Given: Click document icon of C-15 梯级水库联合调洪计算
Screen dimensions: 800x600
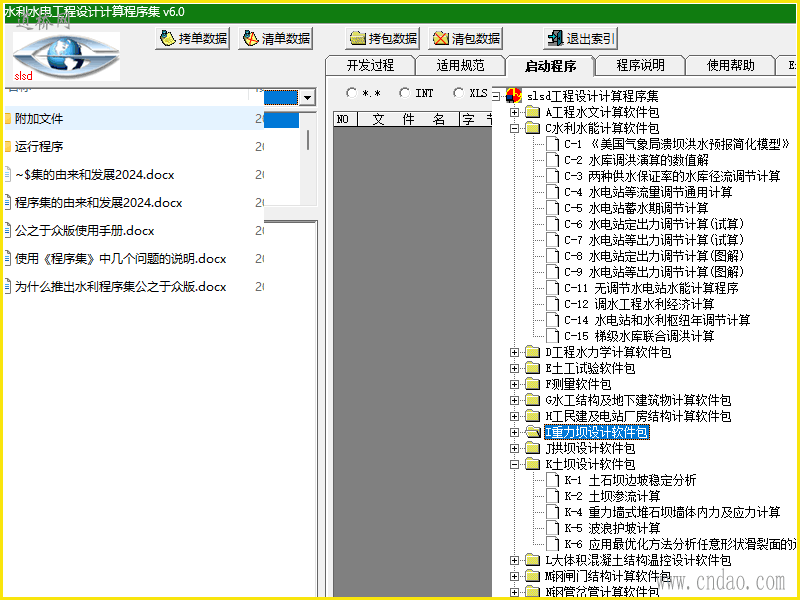Looking at the screenshot, I should tap(552, 336).
